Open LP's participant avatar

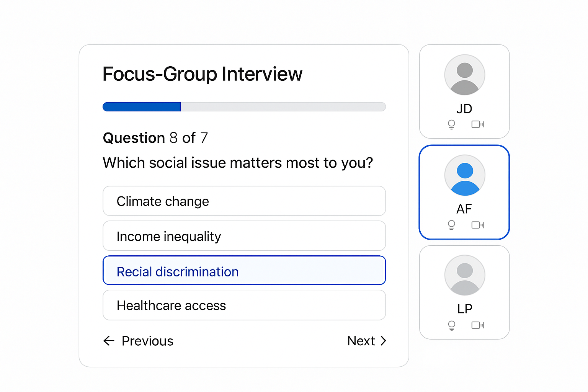[x=465, y=275]
